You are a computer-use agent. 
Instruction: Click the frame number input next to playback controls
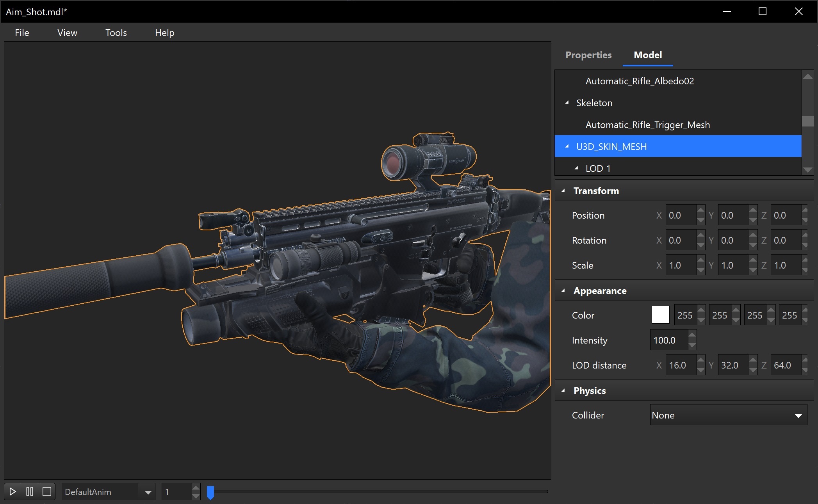[x=175, y=491]
